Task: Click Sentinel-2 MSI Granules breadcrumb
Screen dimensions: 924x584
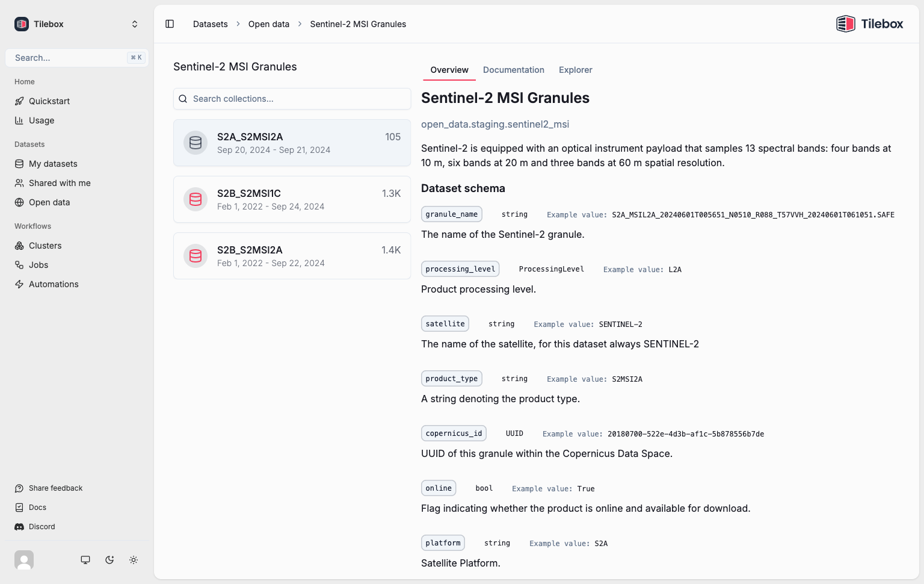Action: point(358,24)
